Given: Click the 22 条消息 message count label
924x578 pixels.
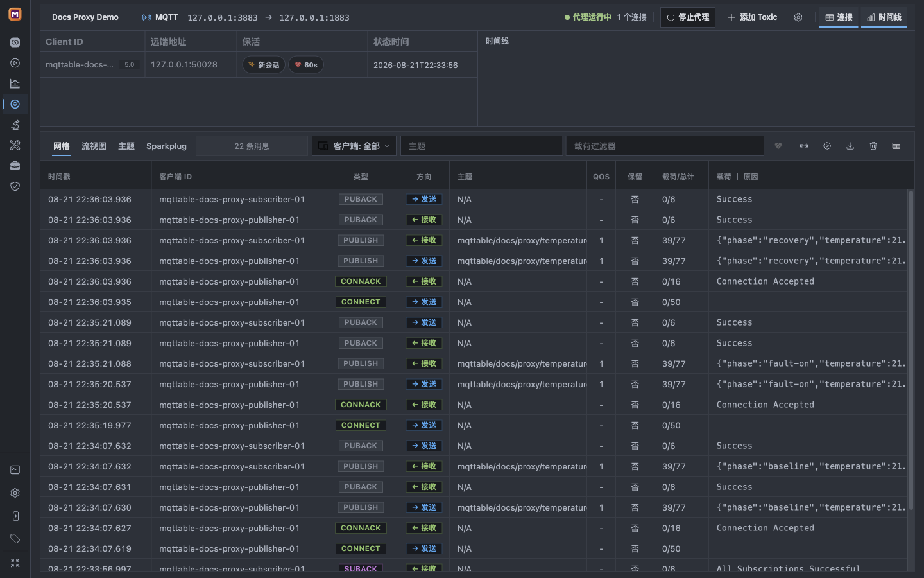Looking at the screenshot, I should 252,146.
